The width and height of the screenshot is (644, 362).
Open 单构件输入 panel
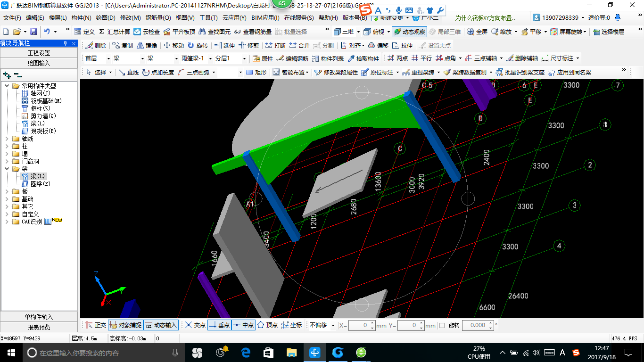coord(39,317)
